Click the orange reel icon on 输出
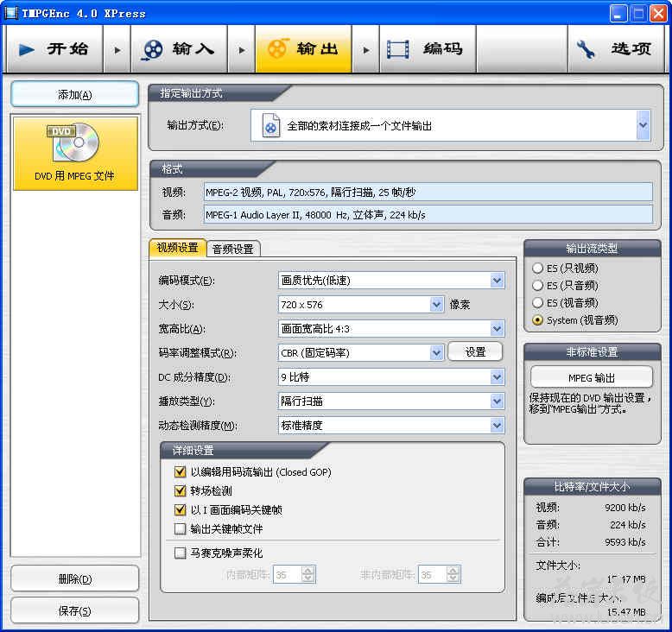 coord(277,49)
